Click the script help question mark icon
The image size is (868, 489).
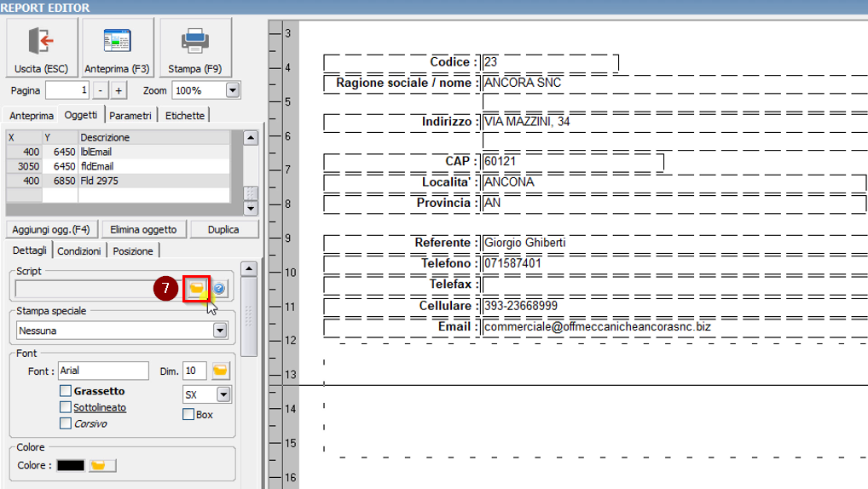[219, 289]
